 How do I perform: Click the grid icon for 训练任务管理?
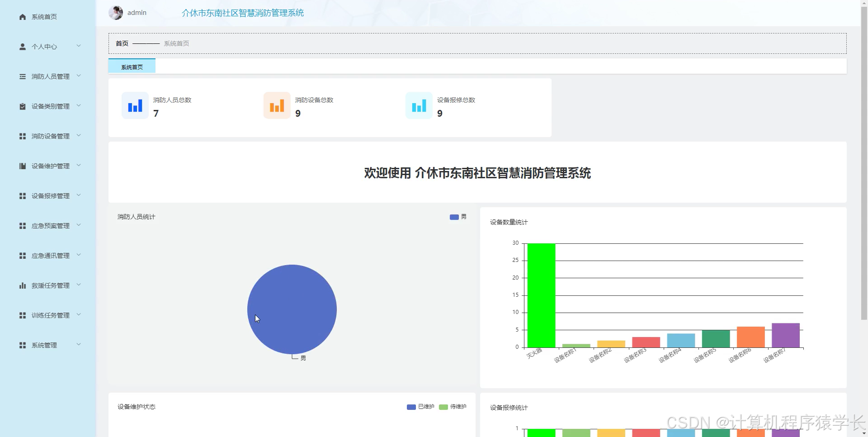tap(23, 315)
